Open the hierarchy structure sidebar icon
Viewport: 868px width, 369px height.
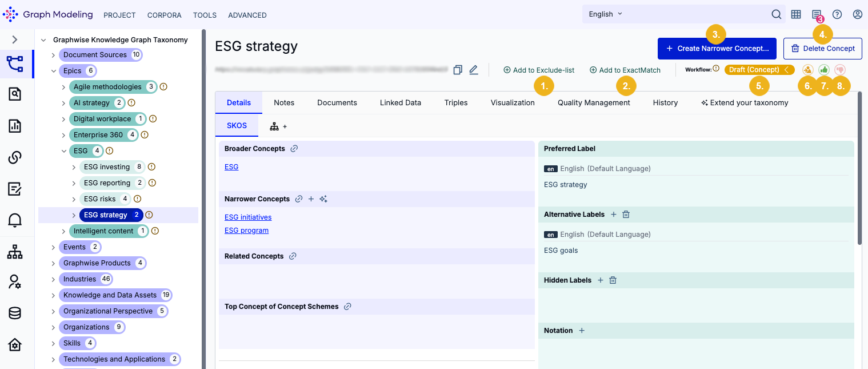point(15,251)
